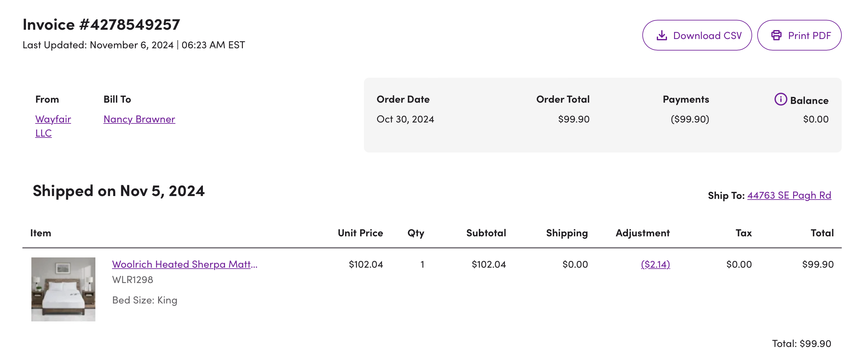Viewport: 868px width, 362px height.
Task: Click the mattress pad product thumbnail
Action: pos(63,289)
